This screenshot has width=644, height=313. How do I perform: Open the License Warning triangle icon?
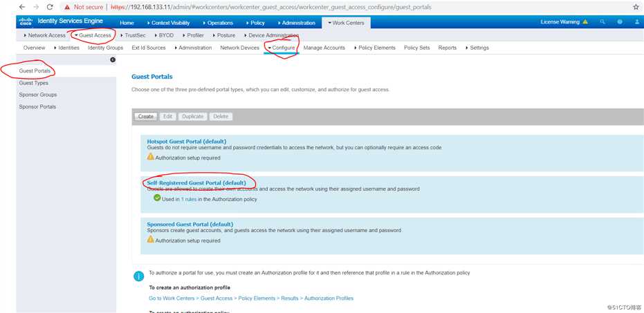coord(585,21)
